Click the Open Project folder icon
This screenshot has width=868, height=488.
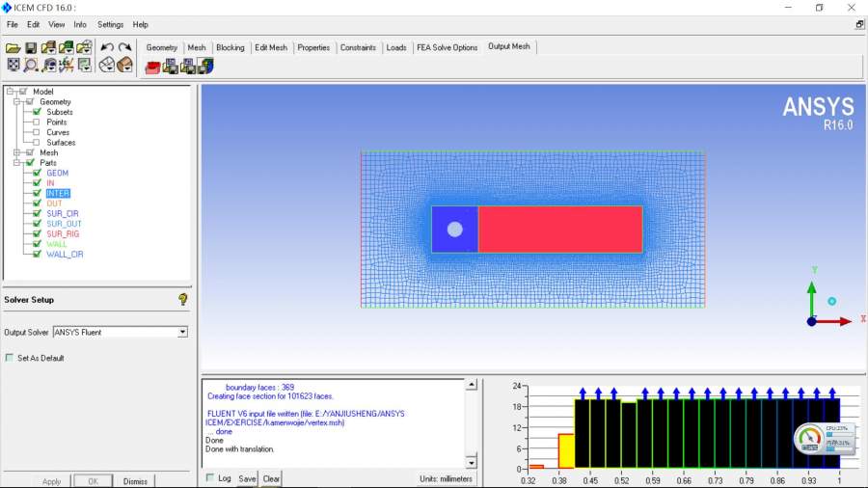click(13, 48)
